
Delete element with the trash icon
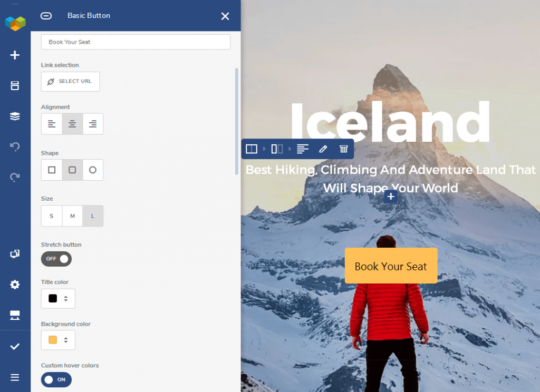pyautogui.click(x=343, y=149)
